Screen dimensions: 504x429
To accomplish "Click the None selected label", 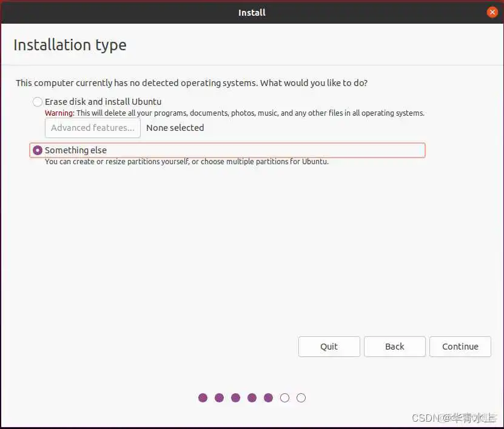I will (175, 128).
